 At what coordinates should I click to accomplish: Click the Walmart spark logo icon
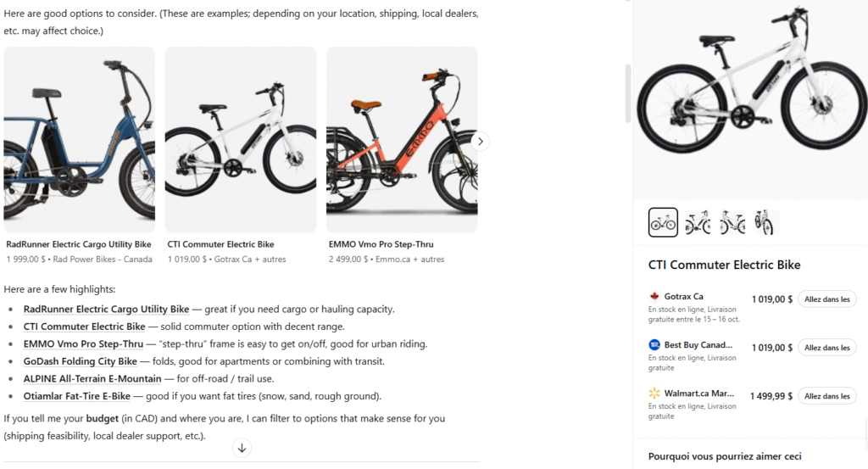pos(654,394)
